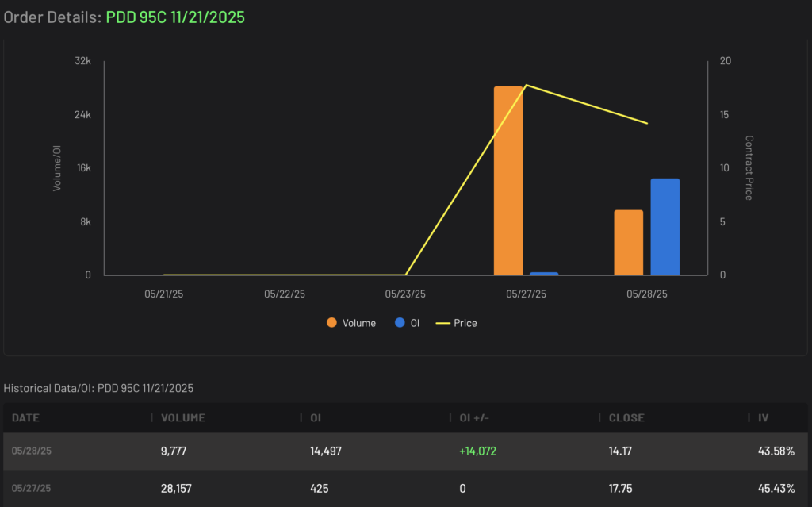Click the 24k left axis label

82,114
